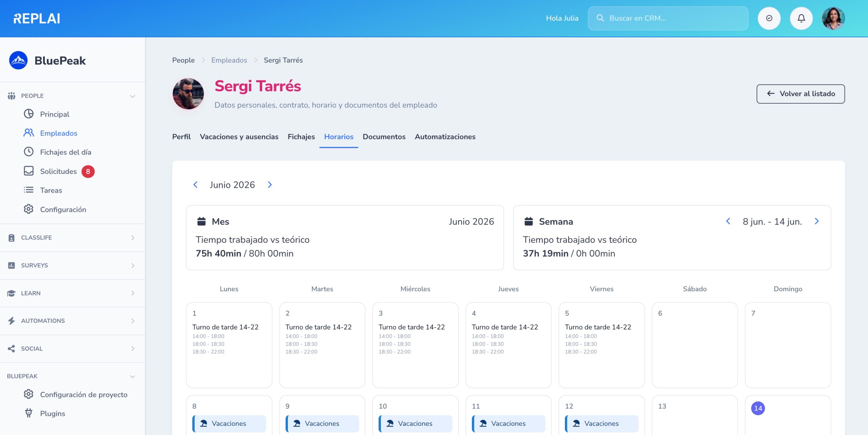
Task: Open Vacaciones entry on day 10
Action: click(x=415, y=423)
